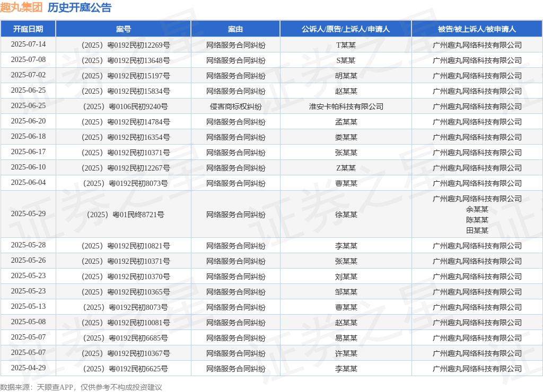Select date cell 2025-06-04
This screenshot has width=543, height=392.
(28, 182)
